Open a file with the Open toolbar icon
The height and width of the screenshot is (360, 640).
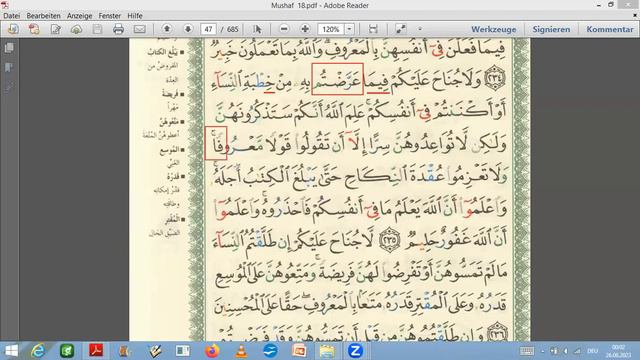13,29
